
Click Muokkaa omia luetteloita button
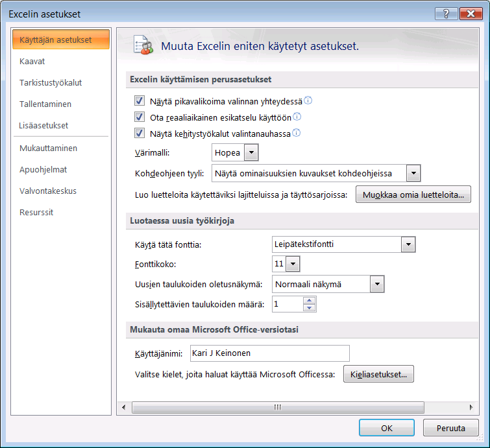click(x=413, y=195)
